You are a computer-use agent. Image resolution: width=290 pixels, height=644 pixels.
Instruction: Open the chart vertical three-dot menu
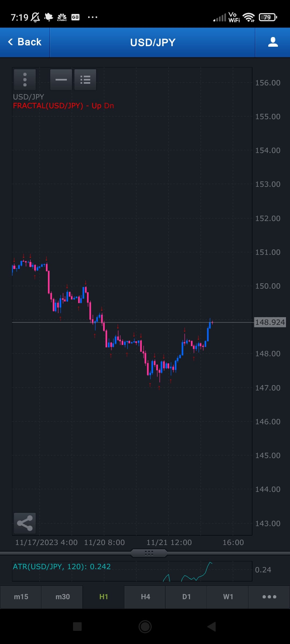pyautogui.click(x=25, y=80)
